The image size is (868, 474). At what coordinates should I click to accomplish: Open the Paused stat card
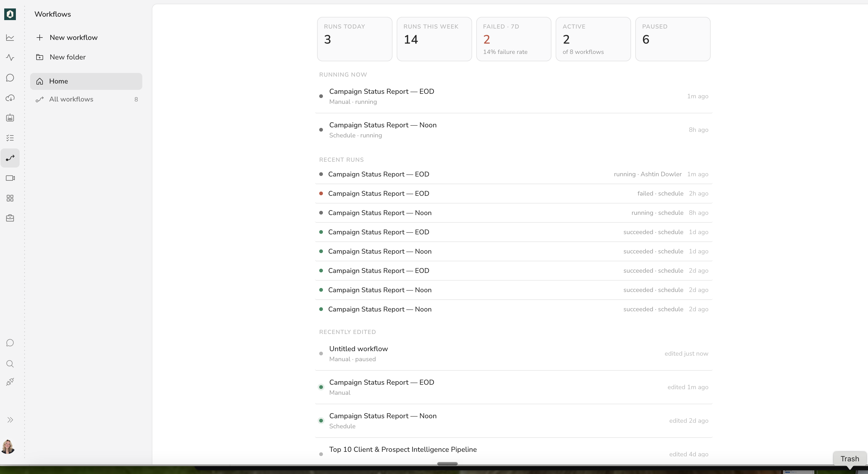pos(673,39)
